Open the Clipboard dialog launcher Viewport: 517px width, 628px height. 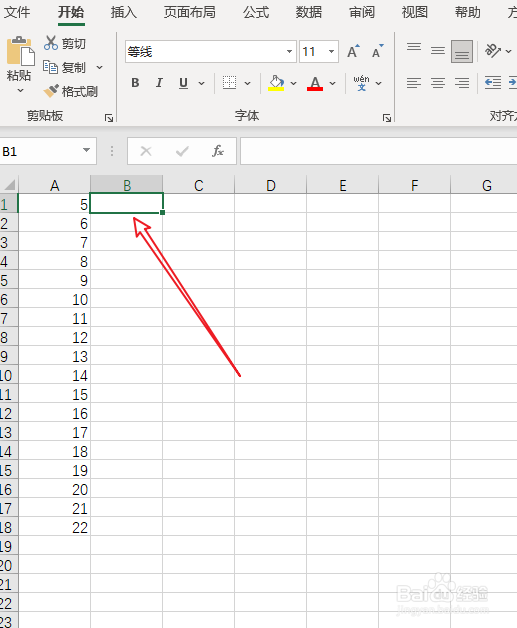(x=109, y=118)
